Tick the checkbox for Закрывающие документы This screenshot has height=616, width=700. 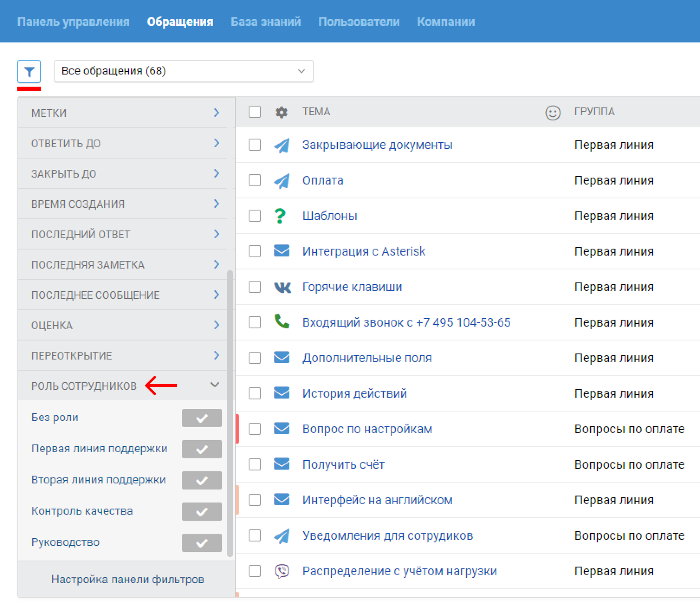(x=255, y=145)
